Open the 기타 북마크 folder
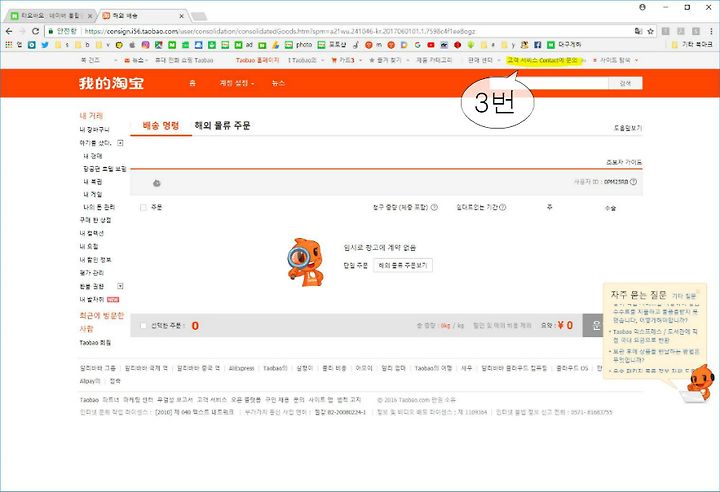The height and width of the screenshot is (492, 720). coord(692,45)
